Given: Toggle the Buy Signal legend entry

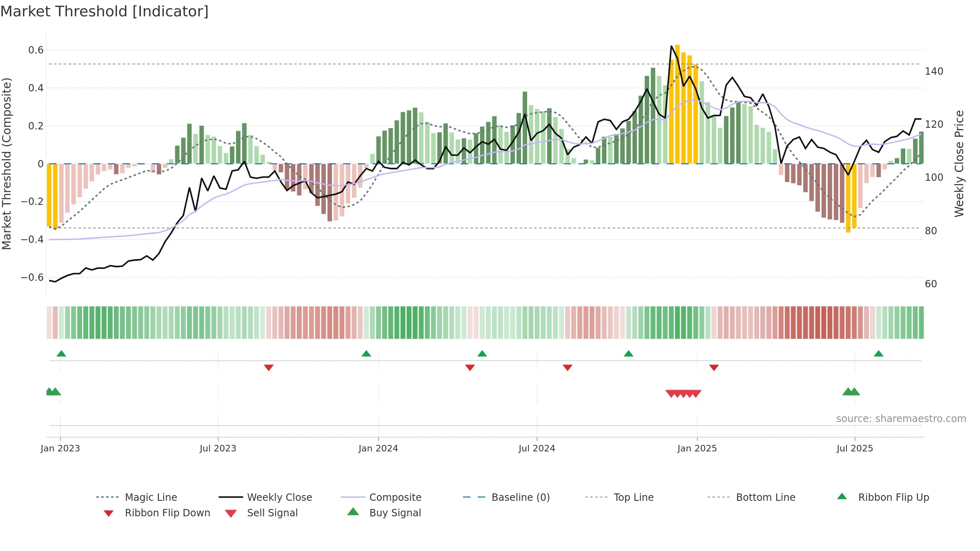Looking at the screenshot, I should (x=384, y=513).
